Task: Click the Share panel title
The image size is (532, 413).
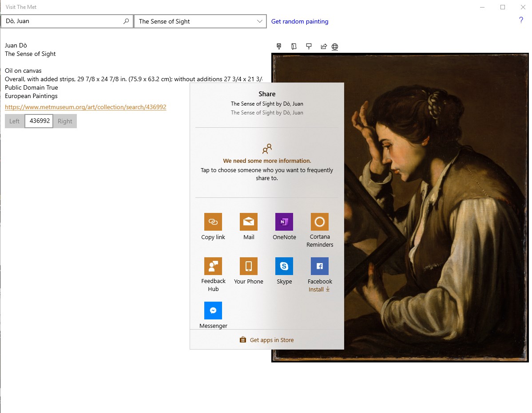Action: 267,94
